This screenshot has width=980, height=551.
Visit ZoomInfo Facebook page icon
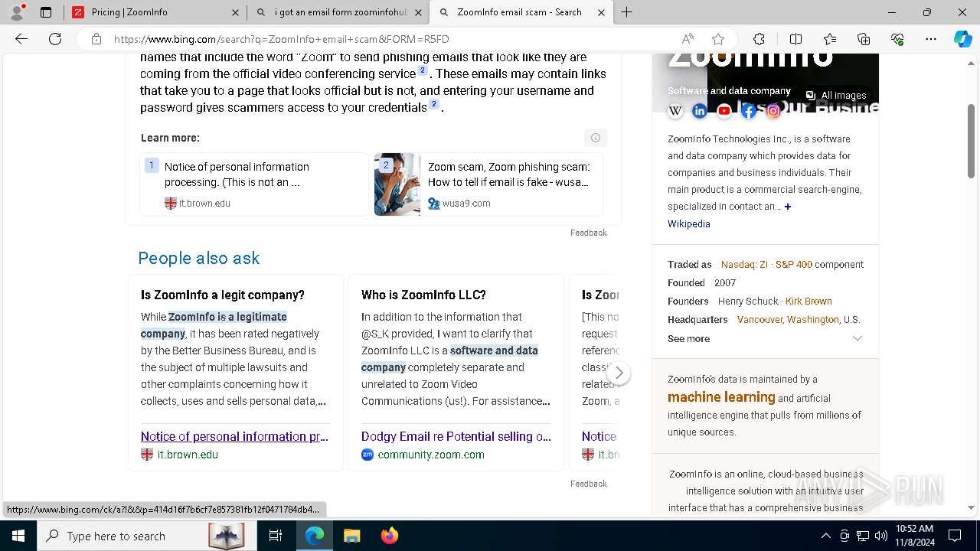click(749, 111)
